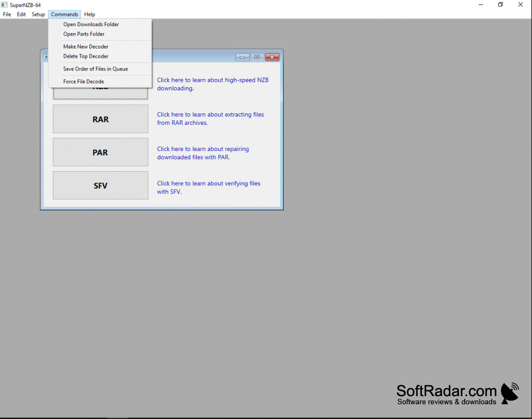Screen dimensions: 532x419
Task: Select Delete Top Decoder
Action: pyautogui.click(x=100, y=56)
